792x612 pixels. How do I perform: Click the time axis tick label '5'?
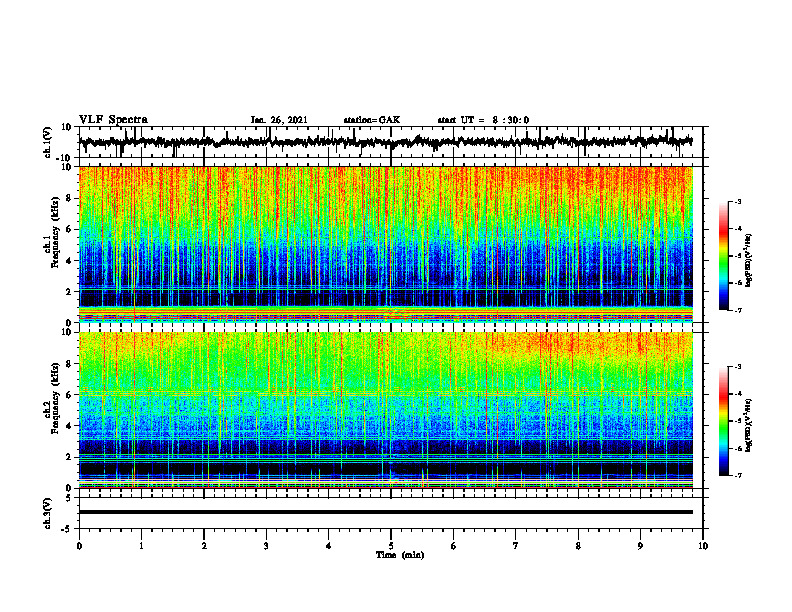tap(391, 546)
